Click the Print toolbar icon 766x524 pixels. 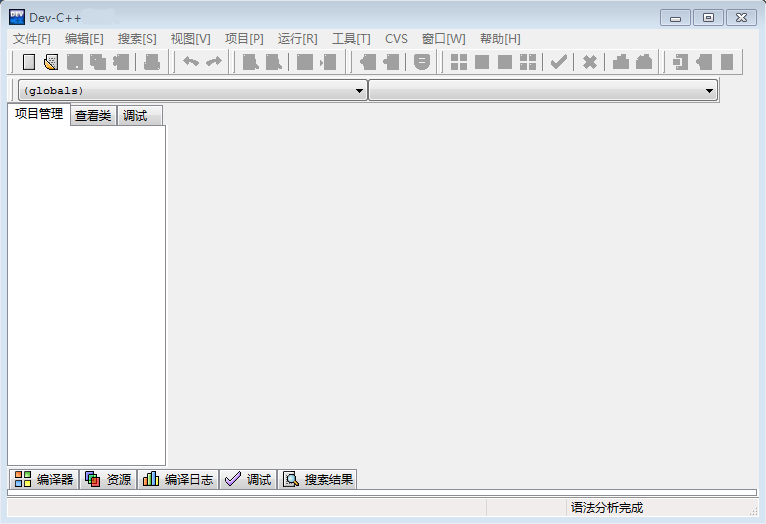coord(152,62)
